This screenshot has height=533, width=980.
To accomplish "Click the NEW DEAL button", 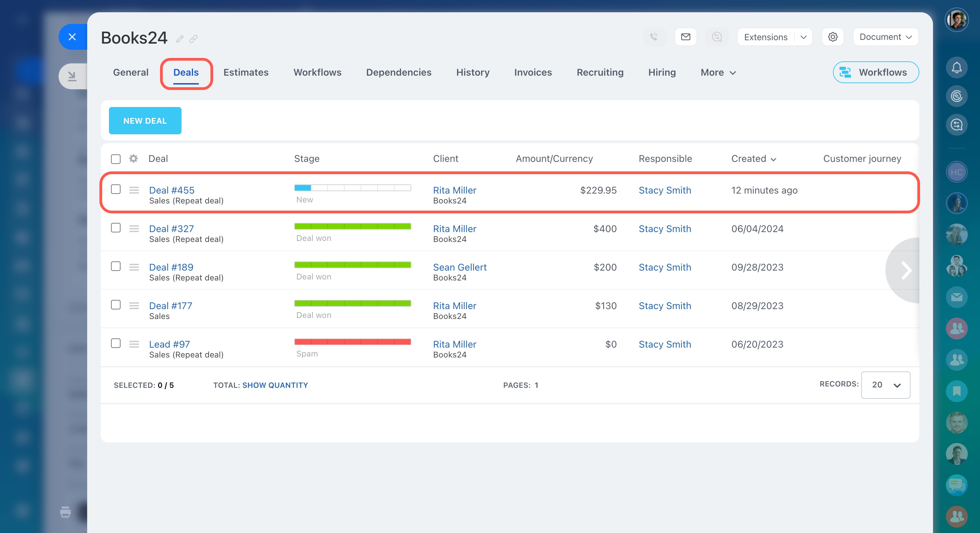I will (145, 121).
